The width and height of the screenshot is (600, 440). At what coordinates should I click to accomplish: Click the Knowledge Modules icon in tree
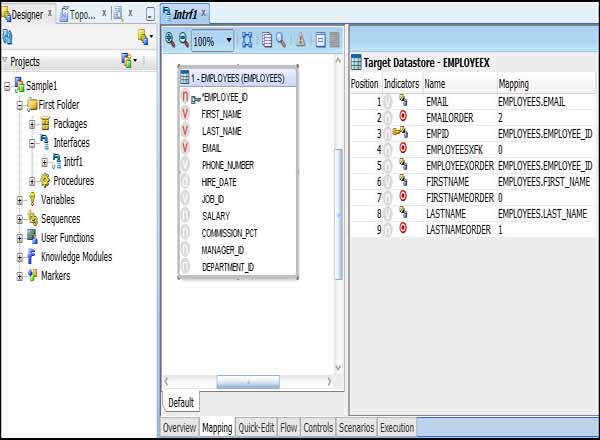(x=31, y=257)
